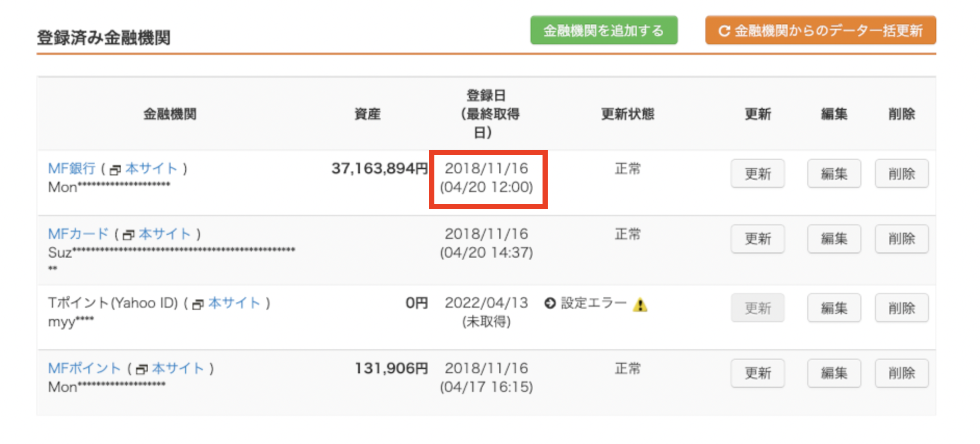Click the external site icon beside MFポイント
Viewport: 980px width, 444px height.
pos(141,370)
